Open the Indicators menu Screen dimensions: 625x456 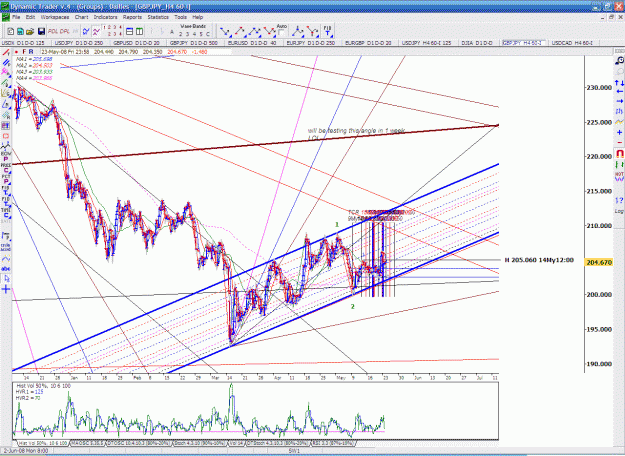tap(105, 17)
